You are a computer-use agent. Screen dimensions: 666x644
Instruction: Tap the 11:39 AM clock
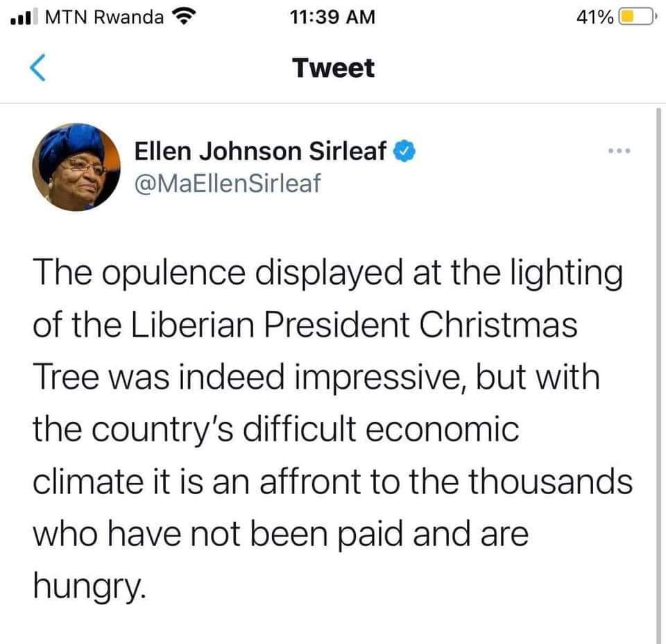(x=333, y=17)
